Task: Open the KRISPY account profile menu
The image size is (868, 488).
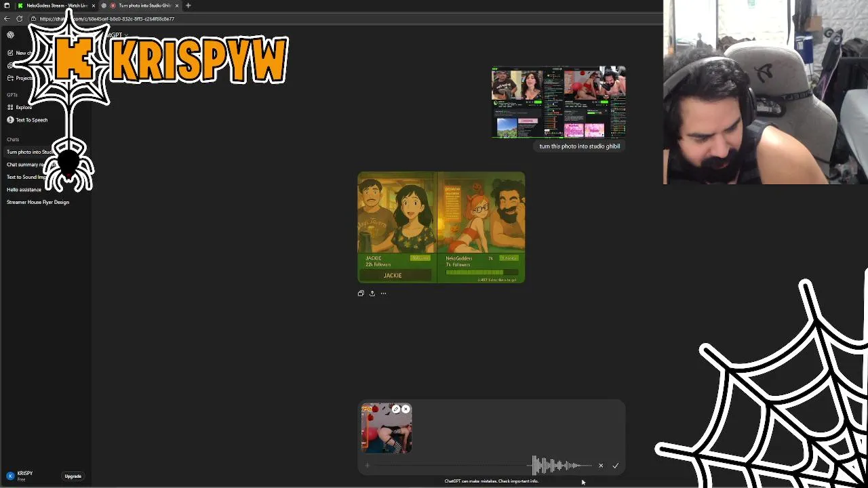Action: (x=20, y=476)
